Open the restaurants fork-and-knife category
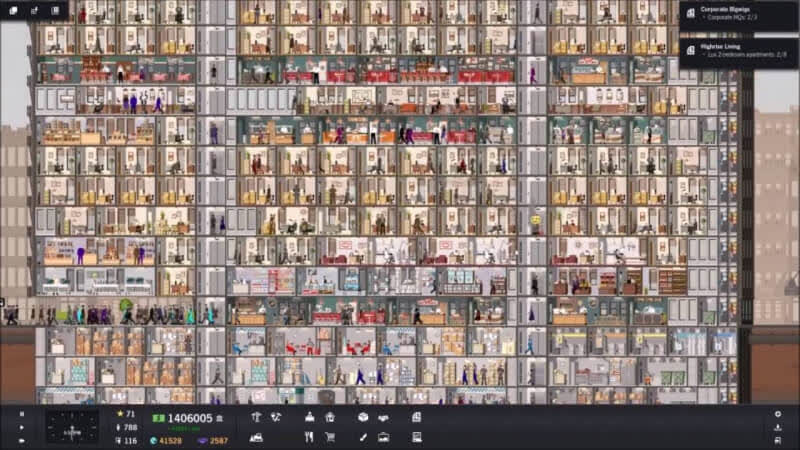This screenshot has width=800, height=450. coord(309,437)
